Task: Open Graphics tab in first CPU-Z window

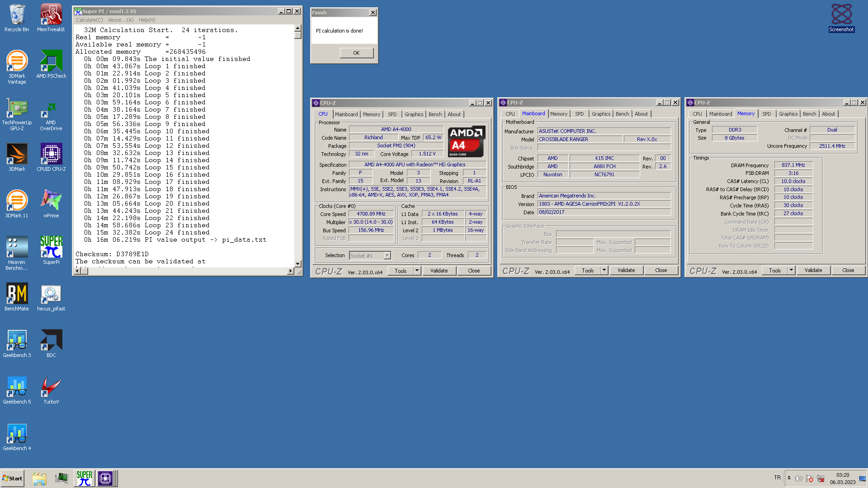Action: click(414, 114)
